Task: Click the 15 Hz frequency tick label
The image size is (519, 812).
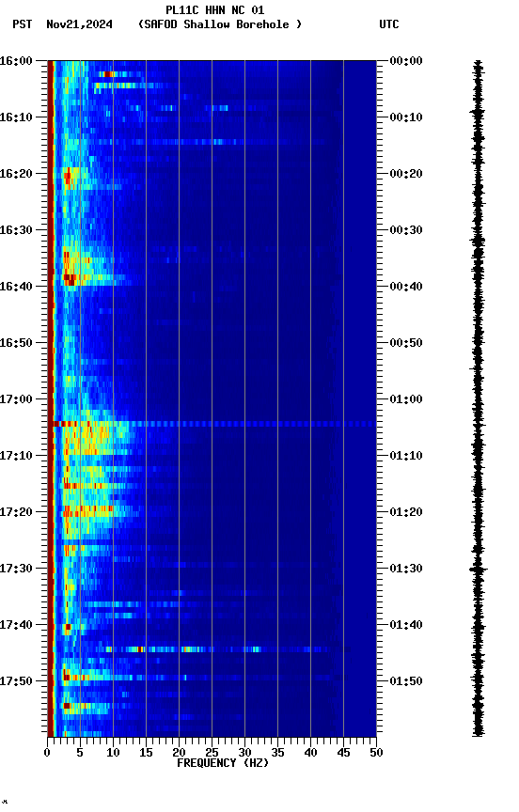Action: click(146, 753)
